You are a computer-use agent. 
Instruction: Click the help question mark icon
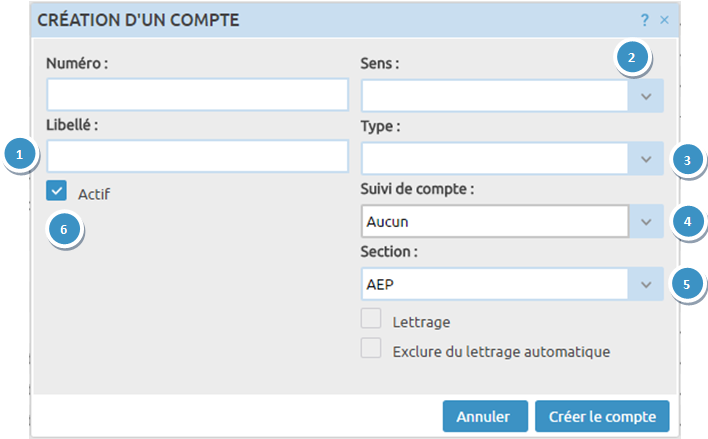tap(646, 20)
